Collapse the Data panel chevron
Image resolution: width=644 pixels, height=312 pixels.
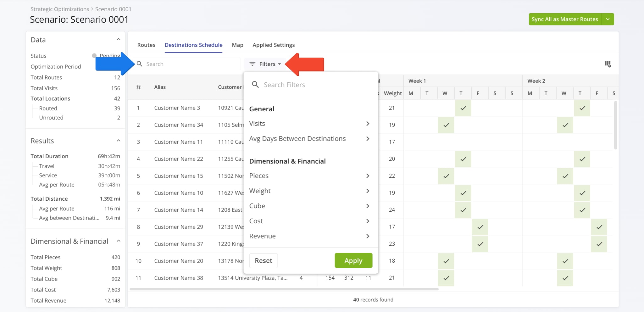click(119, 40)
